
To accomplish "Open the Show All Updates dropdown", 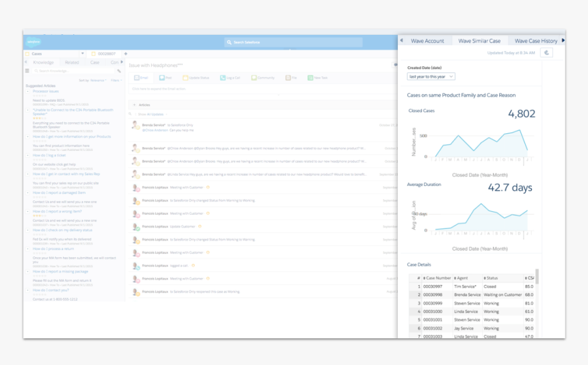I will pos(152,114).
